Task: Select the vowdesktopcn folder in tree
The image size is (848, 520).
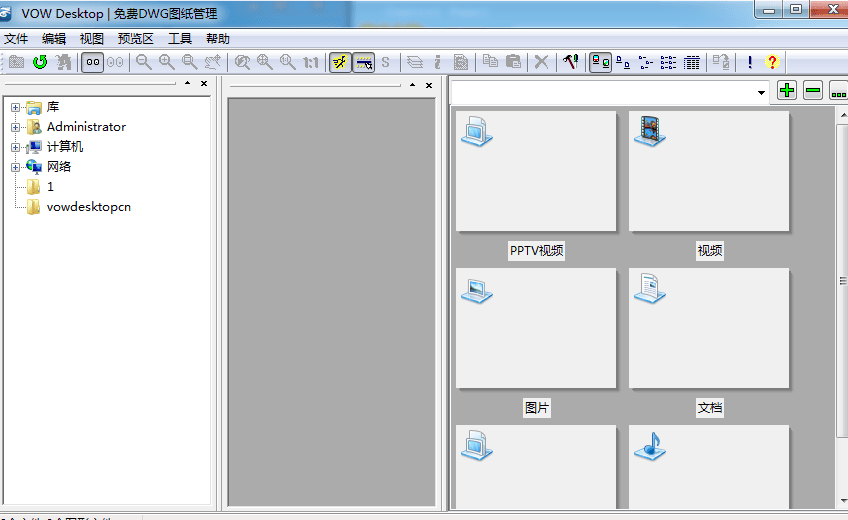Action: click(89, 207)
